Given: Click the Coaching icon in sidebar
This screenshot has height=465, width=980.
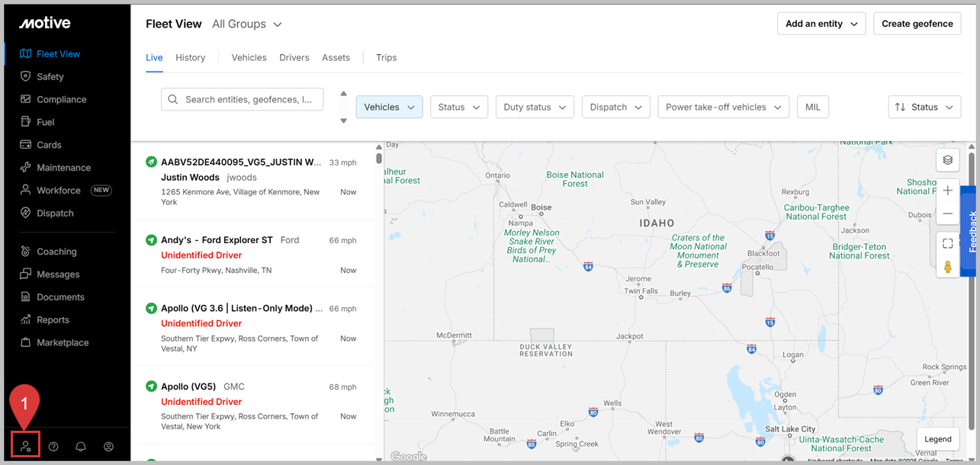Looking at the screenshot, I should (25, 252).
